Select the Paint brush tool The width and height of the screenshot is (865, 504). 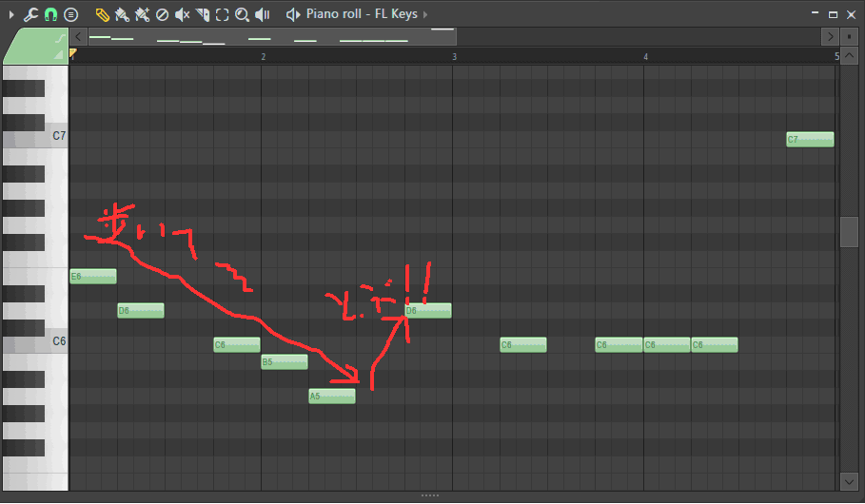click(x=122, y=14)
